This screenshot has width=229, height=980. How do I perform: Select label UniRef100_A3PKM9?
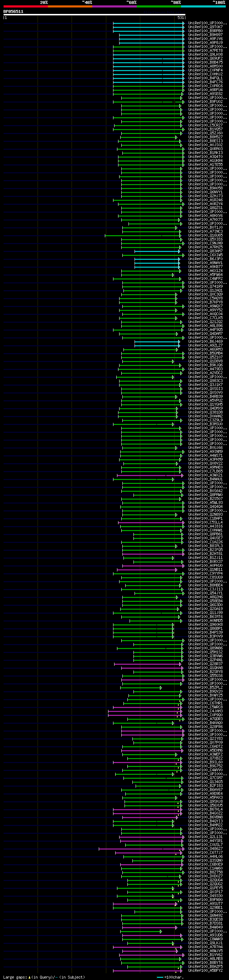(205, 460)
